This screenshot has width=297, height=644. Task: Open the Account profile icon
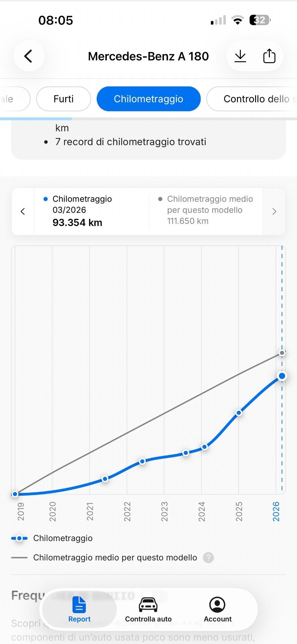coord(217,605)
